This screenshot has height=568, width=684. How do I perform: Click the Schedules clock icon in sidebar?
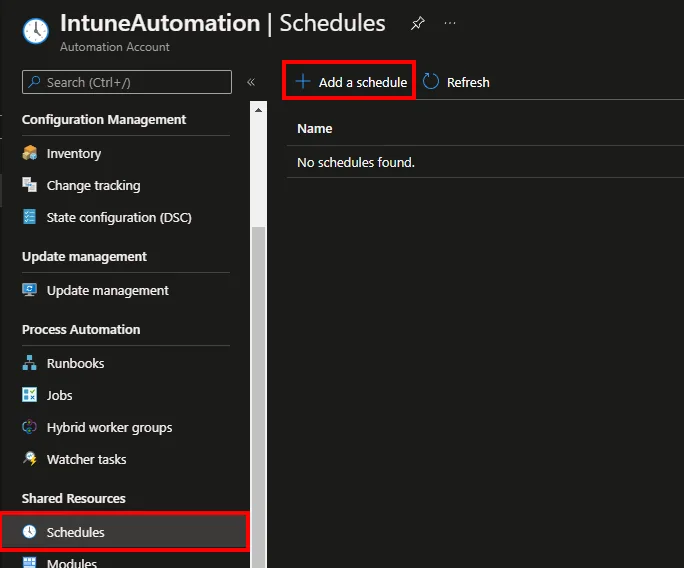(29, 531)
